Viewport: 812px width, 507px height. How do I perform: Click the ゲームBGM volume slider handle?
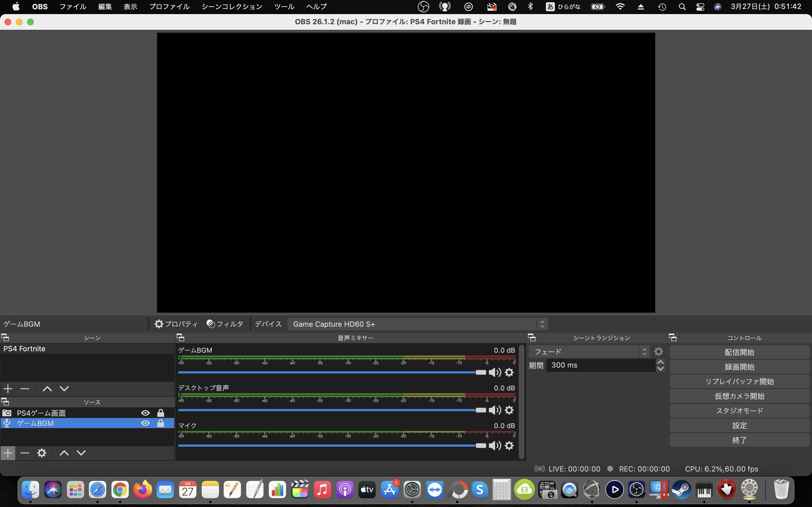480,372
